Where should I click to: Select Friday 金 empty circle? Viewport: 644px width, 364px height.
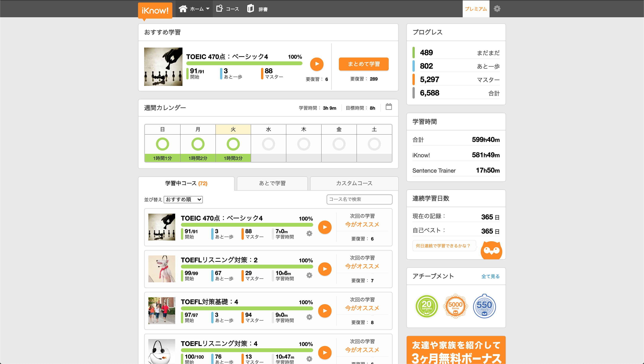click(x=339, y=144)
